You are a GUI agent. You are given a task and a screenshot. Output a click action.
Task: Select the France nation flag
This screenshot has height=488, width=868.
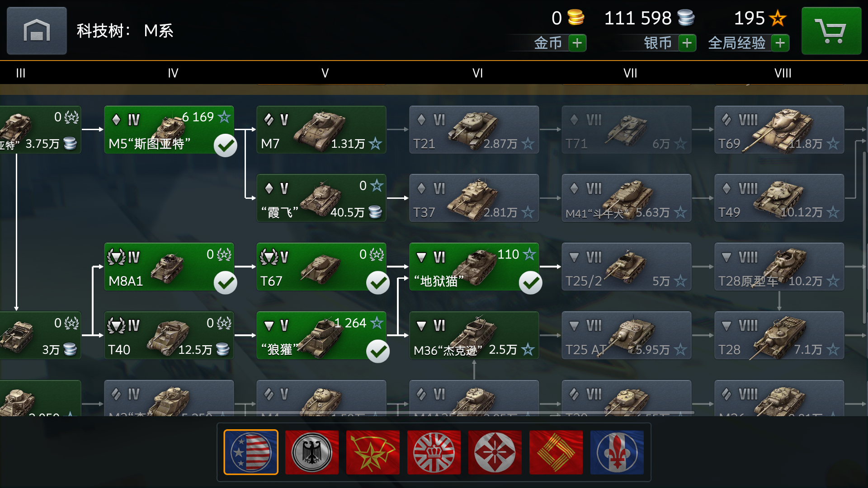[617, 452]
